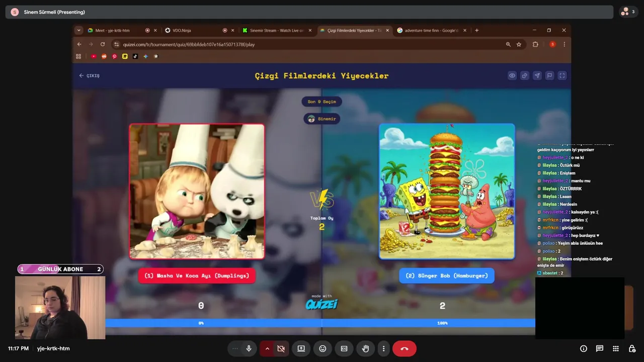The image size is (644, 362).
Task: Click the share paper-plane icon
Action: (x=537, y=76)
